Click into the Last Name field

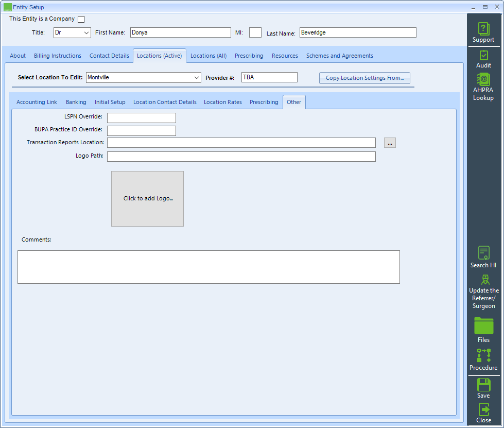358,32
